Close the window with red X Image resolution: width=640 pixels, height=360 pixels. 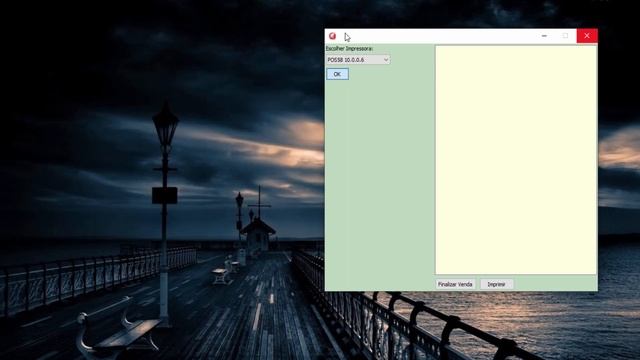[587, 36]
